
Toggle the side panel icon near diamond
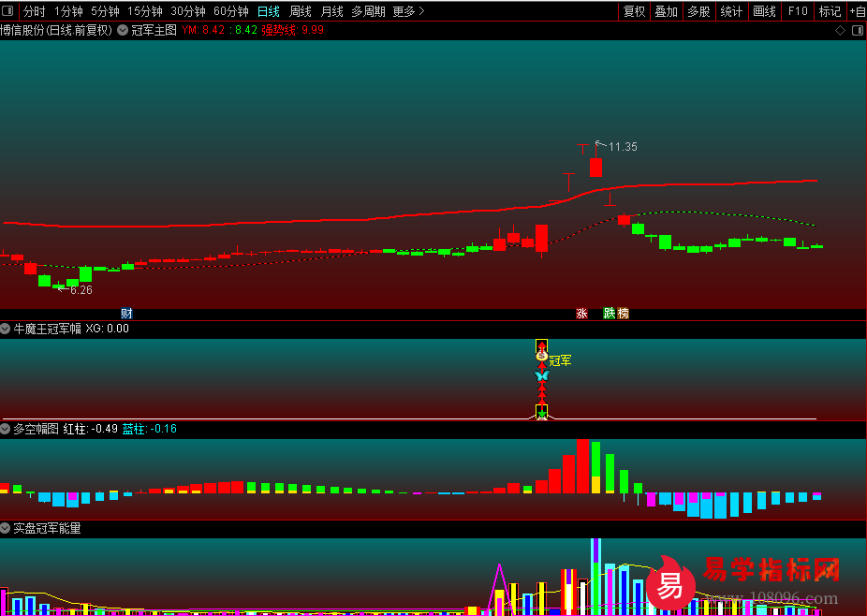coord(857,30)
